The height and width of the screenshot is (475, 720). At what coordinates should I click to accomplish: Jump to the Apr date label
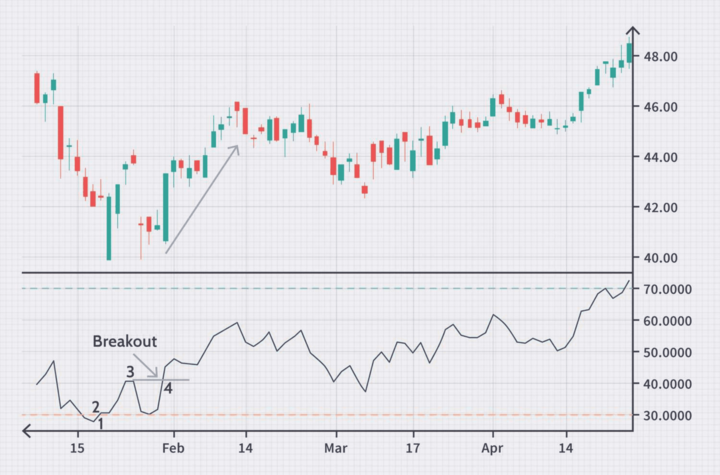click(492, 450)
